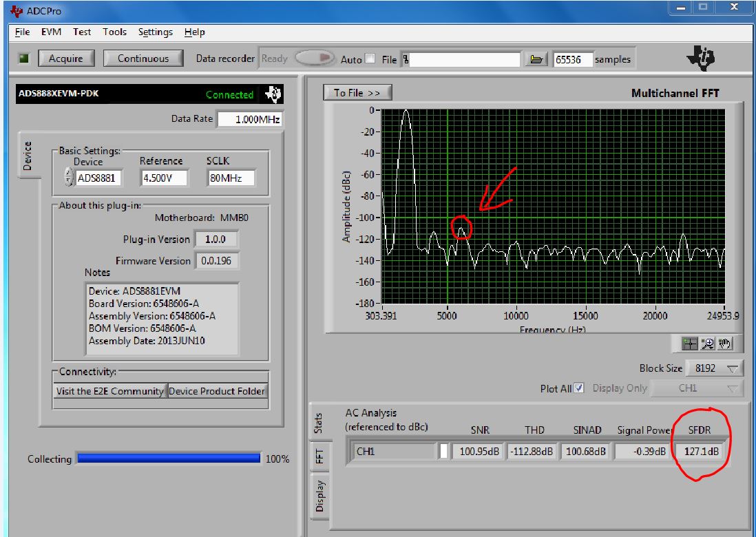Click the Reference field 4.500V
Image resolution: width=756 pixels, height=537 pixels.
click(x=164, y=178)
